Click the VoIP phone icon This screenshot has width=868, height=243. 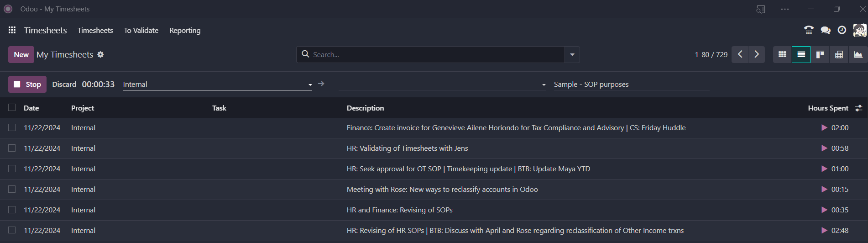[809, 30]
